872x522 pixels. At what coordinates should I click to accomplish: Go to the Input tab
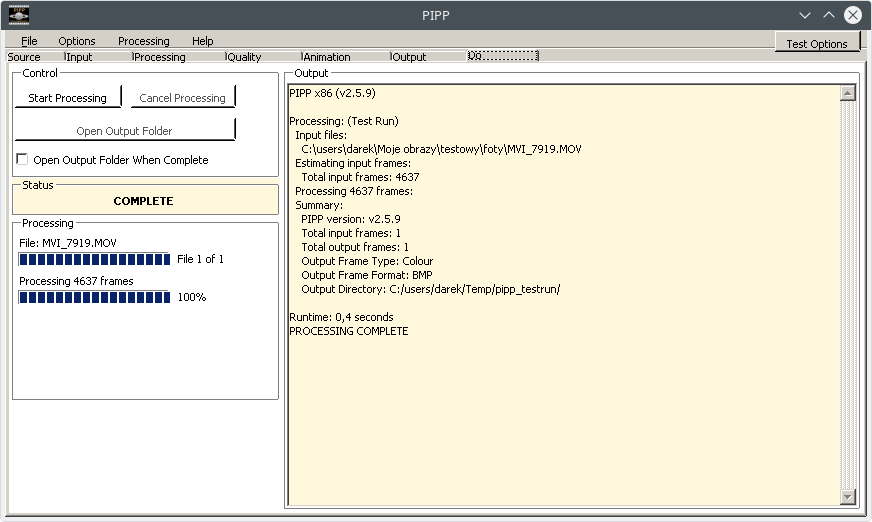click(x=79, y=57)
